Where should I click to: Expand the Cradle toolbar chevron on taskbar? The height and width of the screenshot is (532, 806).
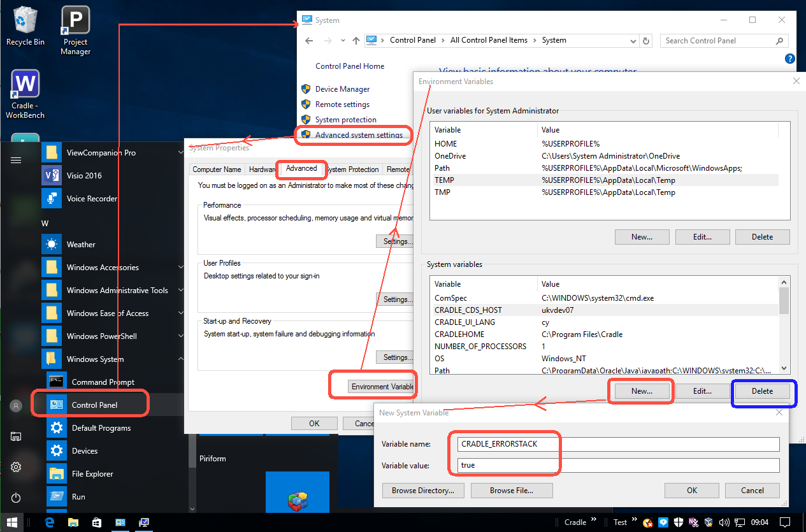pyautogui.click(x=594, y=520)
